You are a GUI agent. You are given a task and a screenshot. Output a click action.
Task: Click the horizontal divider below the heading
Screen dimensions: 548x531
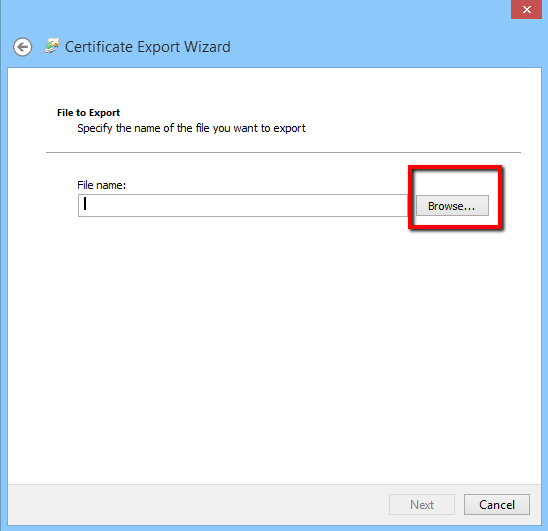point(283,152)
